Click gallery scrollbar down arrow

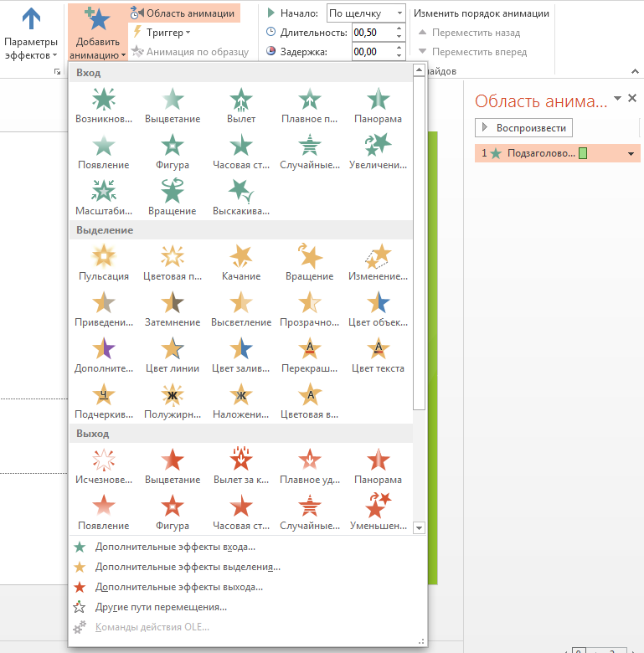point(419,528)
